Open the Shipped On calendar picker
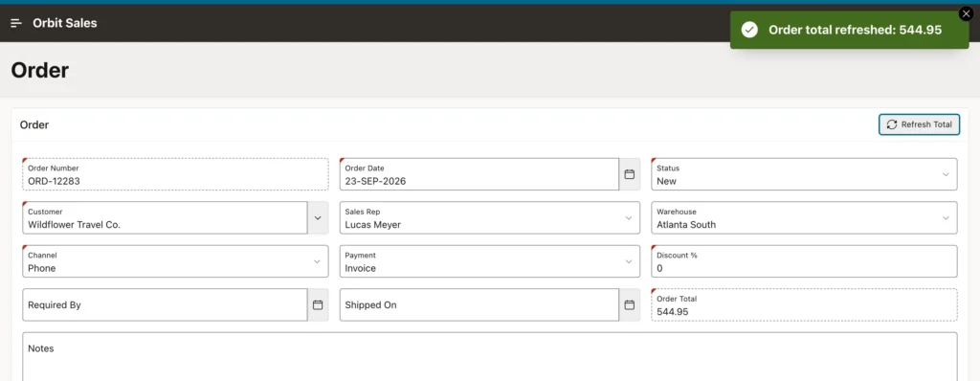The height and width of the screenshot is (381, 980). point(630,304)
